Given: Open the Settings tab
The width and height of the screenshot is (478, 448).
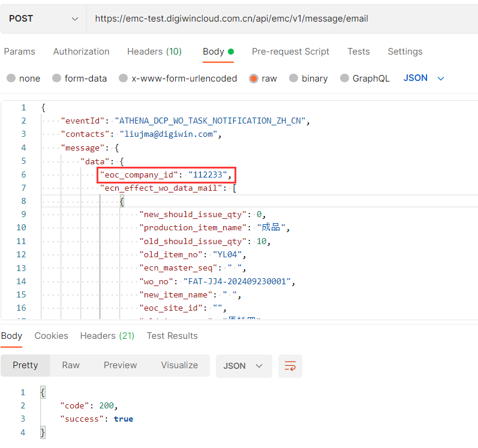Looking at the screenshot, I should [405, 52].
